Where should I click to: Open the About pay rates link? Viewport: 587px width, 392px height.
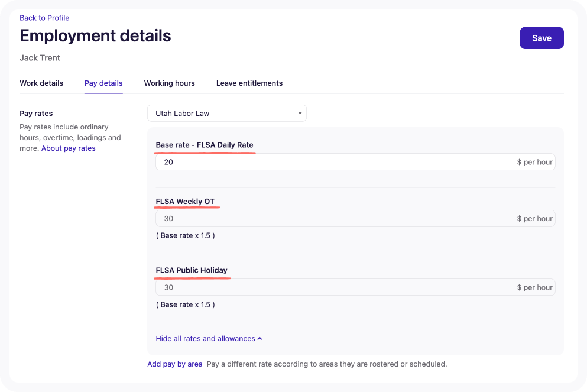point(68,148)
